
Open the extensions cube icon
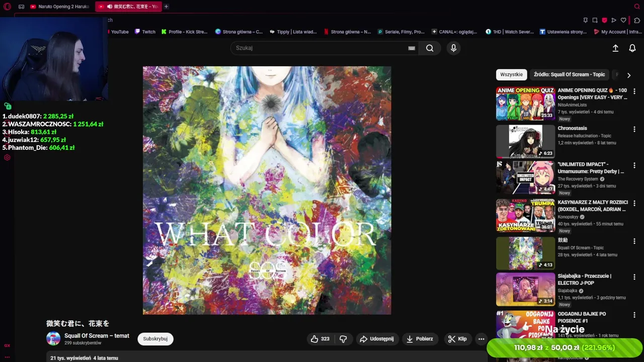coord(636,20)
